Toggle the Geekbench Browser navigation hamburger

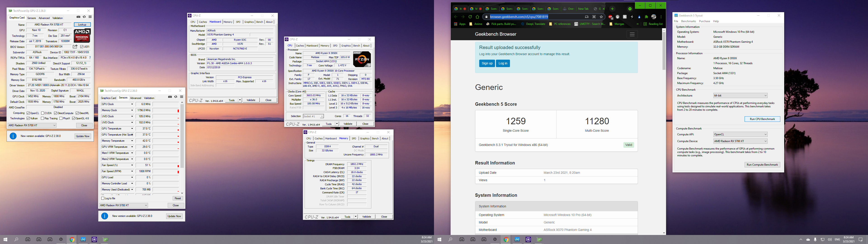pos(632,34)
